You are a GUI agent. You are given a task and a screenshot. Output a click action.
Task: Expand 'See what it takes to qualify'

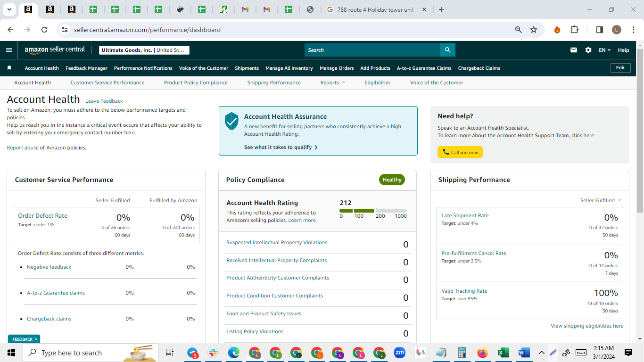point(281,147)
